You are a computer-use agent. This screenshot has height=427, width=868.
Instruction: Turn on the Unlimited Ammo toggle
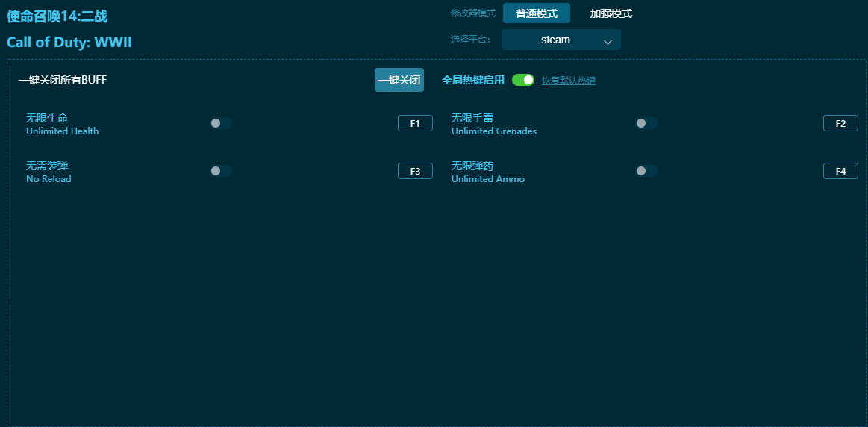(x=646, y=171)
